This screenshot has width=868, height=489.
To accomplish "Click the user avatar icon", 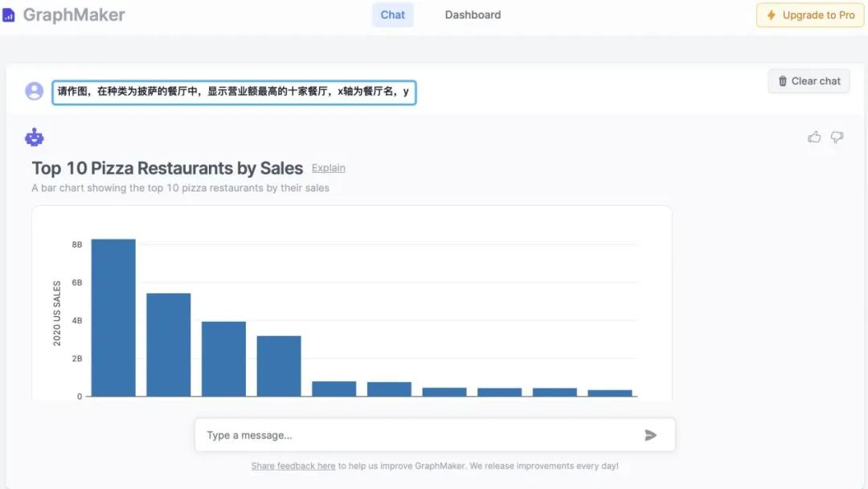I will pos(35,91).
